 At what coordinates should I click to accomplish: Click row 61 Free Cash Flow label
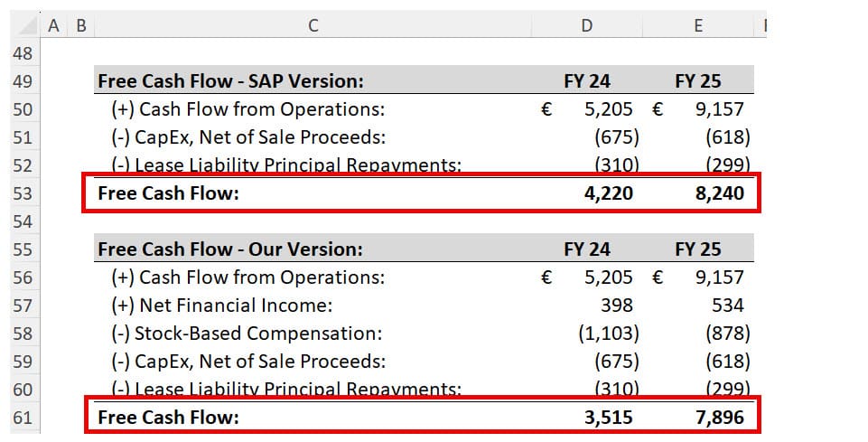tap(168, 417)
